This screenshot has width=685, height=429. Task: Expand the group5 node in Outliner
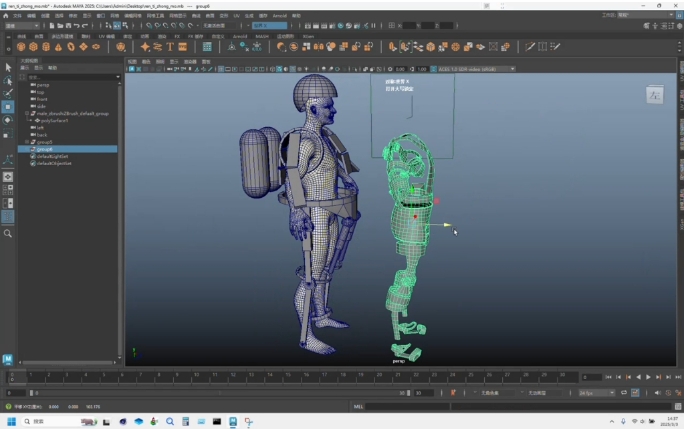(27, 142)
